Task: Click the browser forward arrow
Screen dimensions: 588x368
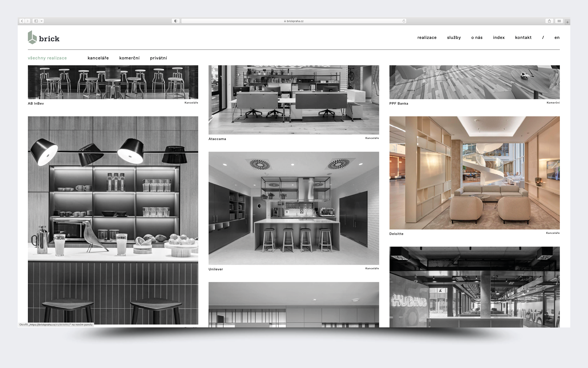Action: 27,21
